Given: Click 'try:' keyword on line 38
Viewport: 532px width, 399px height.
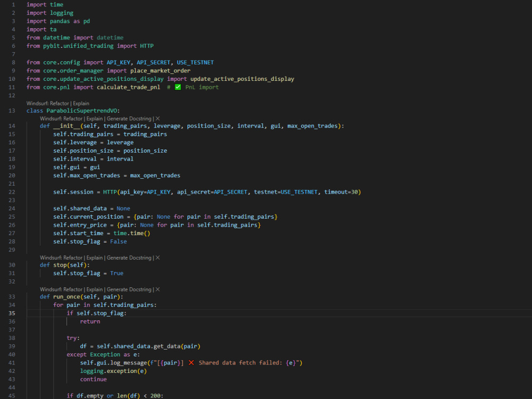Looking at the screenshot, I should tap(73, 338).
